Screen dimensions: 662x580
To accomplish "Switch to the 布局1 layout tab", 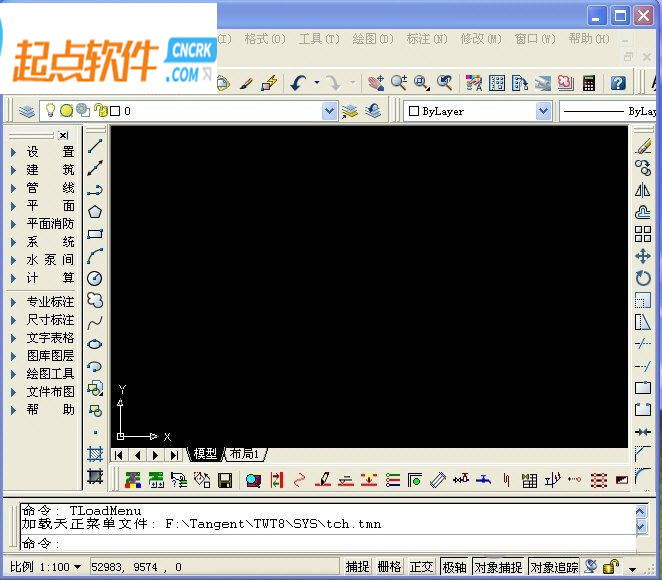I will (x=244, y=454).
